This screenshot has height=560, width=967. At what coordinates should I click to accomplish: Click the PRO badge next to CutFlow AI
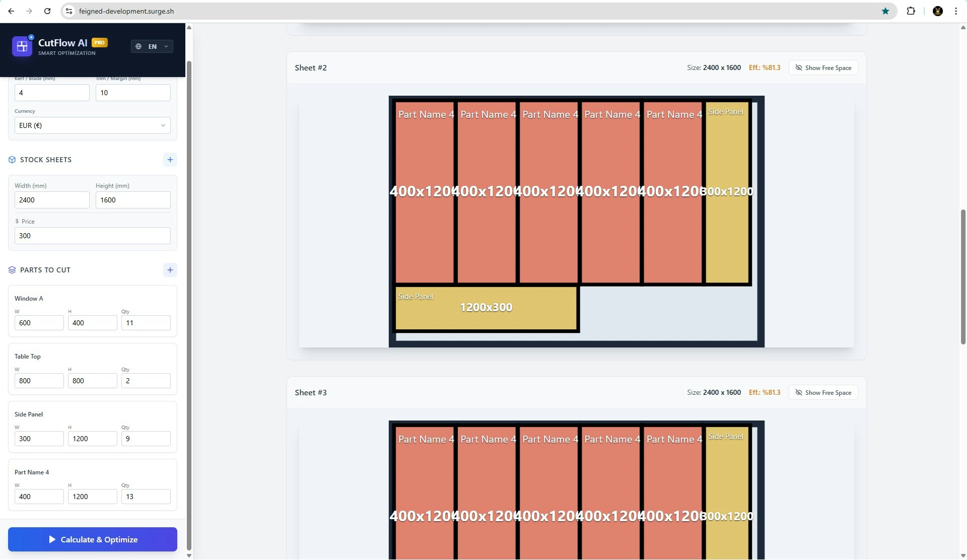[x=99, y=42]
